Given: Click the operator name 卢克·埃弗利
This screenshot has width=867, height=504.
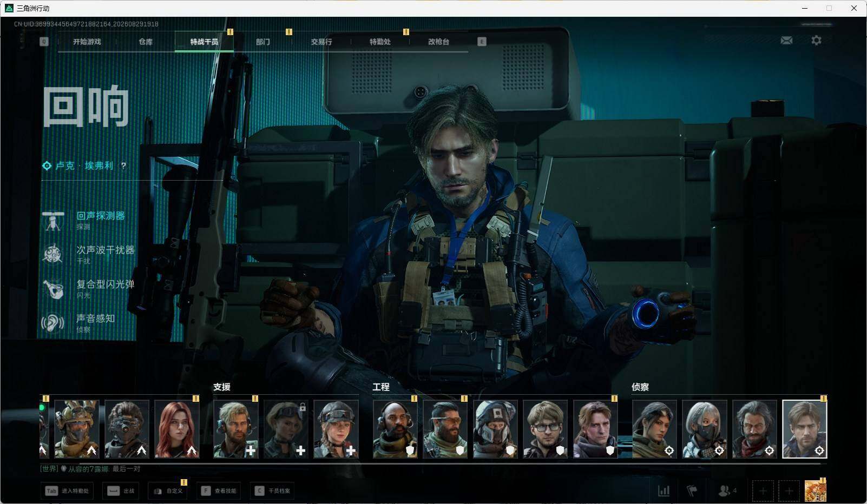Looking at the screenshot, I should click(x=84, y=166).
